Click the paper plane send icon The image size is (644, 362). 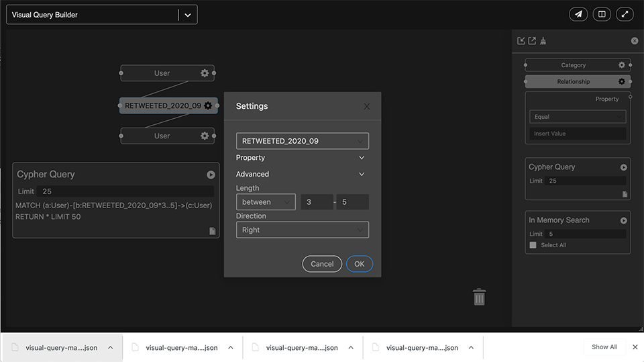click(578, 14)
